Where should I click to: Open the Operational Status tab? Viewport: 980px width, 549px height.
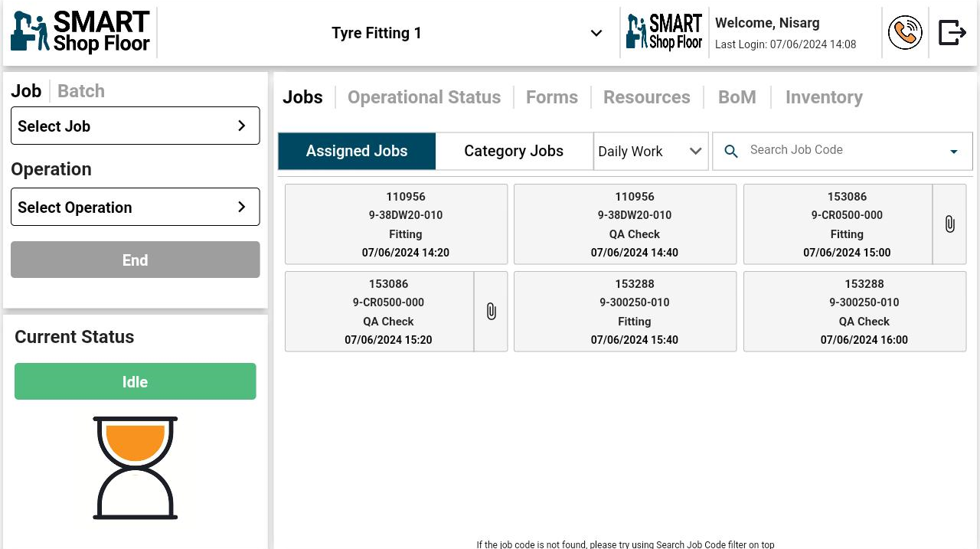tap(424, 97)
